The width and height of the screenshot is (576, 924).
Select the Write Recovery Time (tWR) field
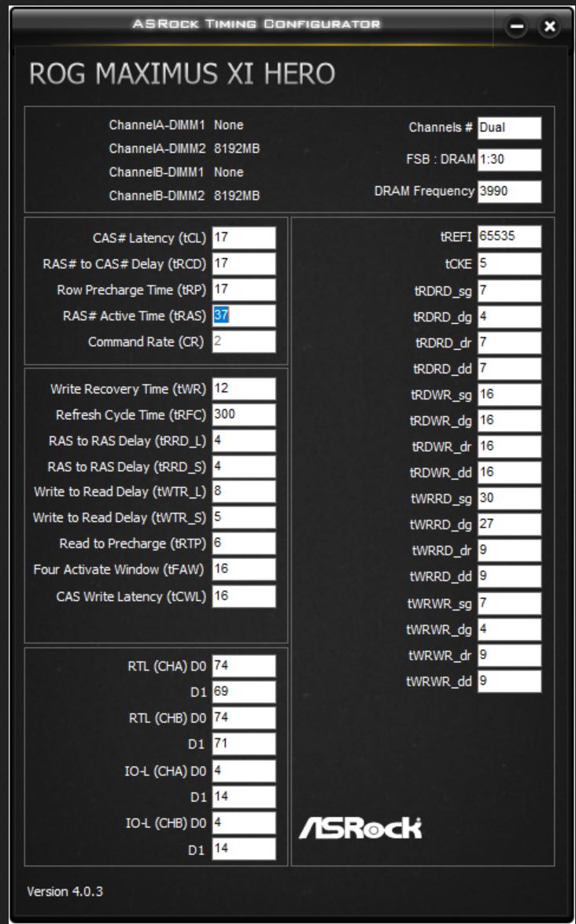pyautogui.click(x=244, y=388)
